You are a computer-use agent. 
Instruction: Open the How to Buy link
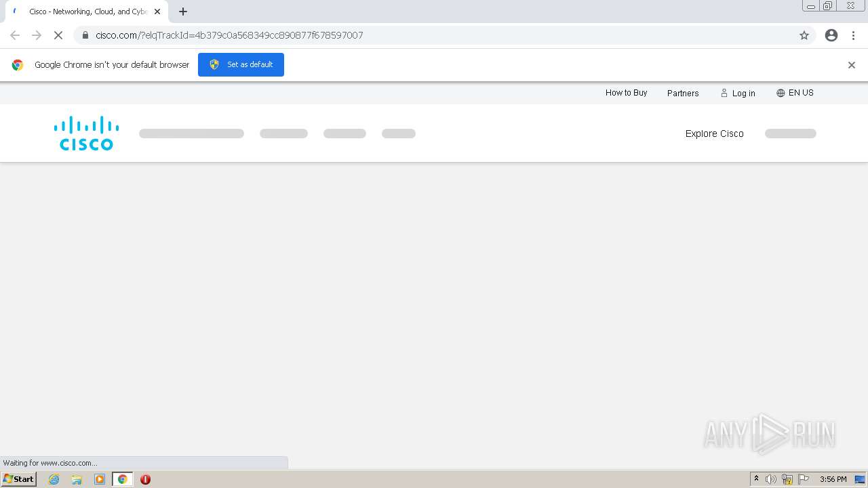[626, 93]
